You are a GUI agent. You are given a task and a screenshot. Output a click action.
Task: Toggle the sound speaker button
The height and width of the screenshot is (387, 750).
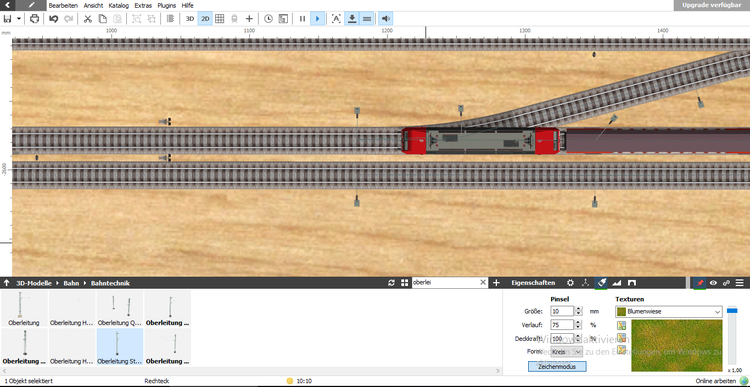tap(386, 19)
